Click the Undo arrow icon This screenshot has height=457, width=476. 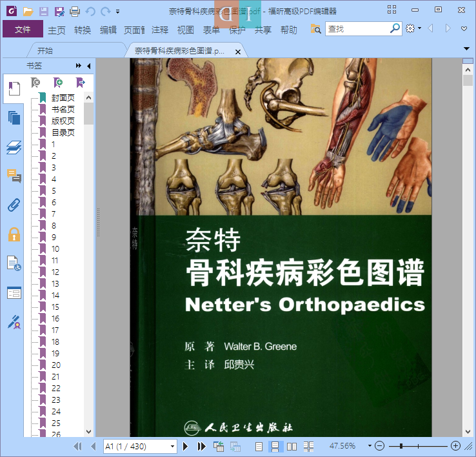[x=90, y=12]
